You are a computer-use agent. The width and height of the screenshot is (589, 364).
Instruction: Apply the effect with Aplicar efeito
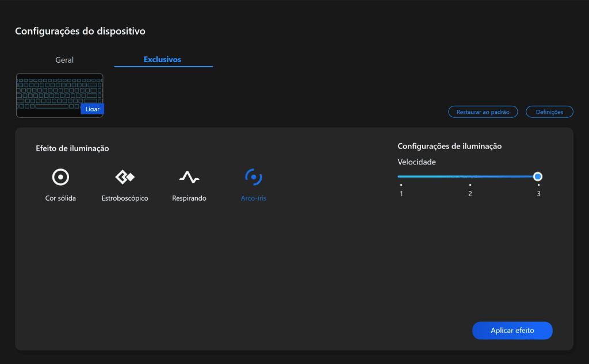point(512,331)
